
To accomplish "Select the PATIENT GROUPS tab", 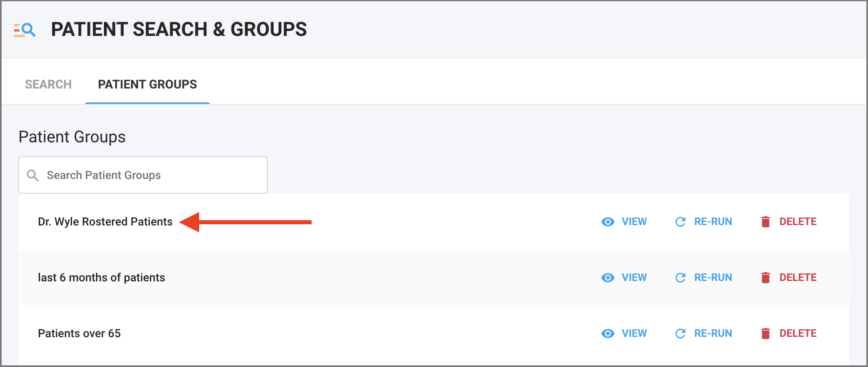I will point(147,84).
